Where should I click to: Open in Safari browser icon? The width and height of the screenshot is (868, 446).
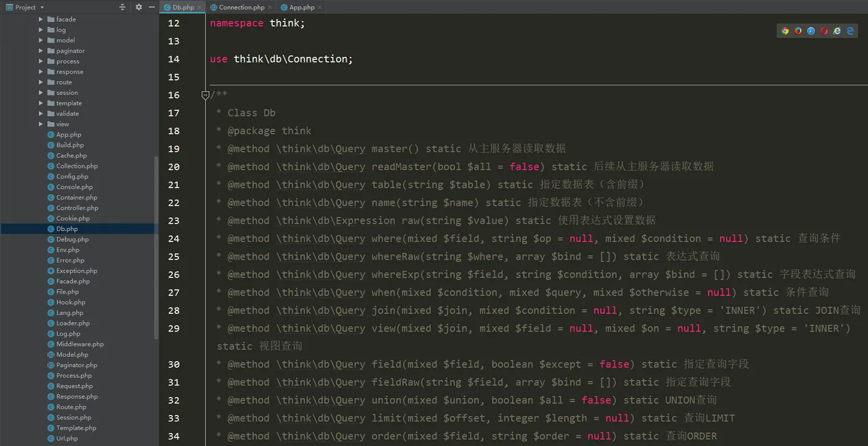[811, 30]
